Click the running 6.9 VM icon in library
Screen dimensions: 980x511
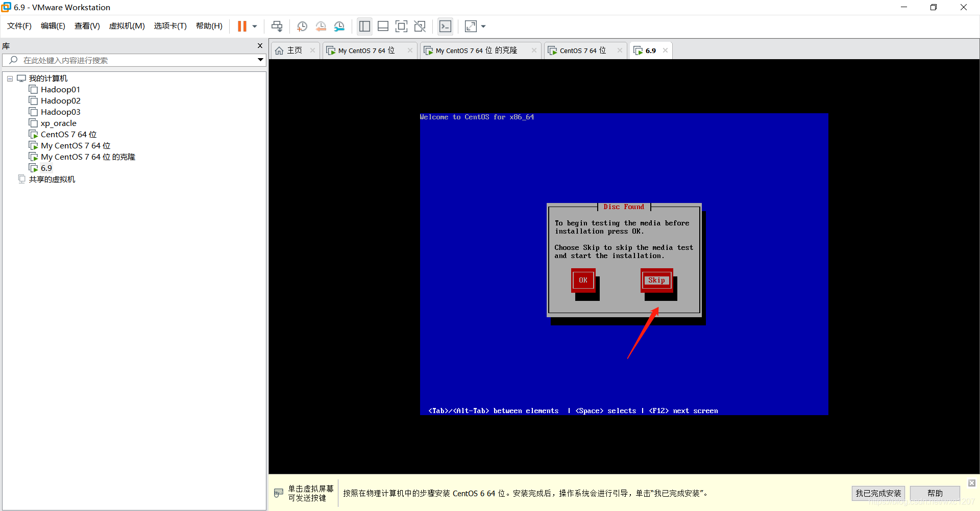[34, 168]
